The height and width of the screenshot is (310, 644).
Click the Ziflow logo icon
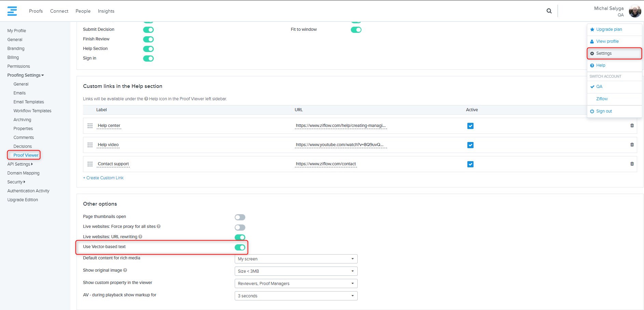(x=12, y=11)
